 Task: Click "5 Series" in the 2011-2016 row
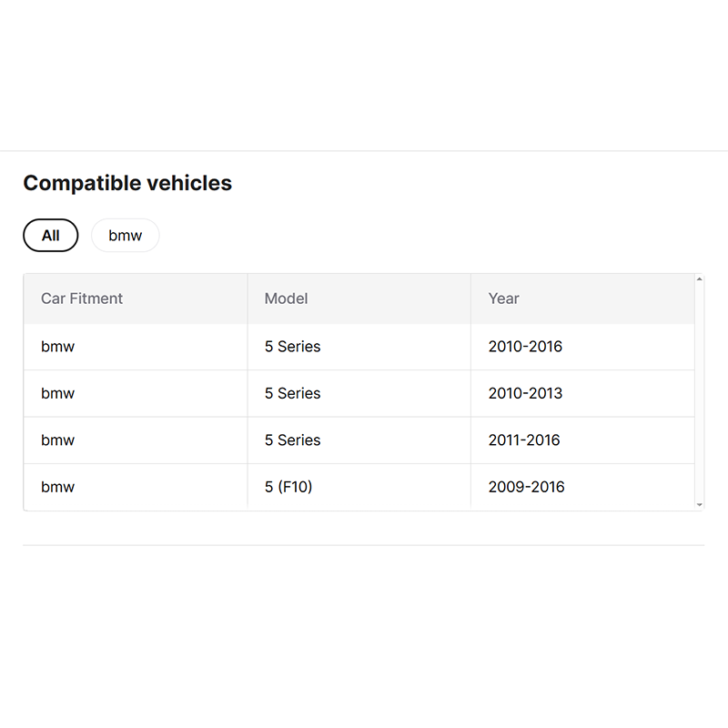click(292, 440)
